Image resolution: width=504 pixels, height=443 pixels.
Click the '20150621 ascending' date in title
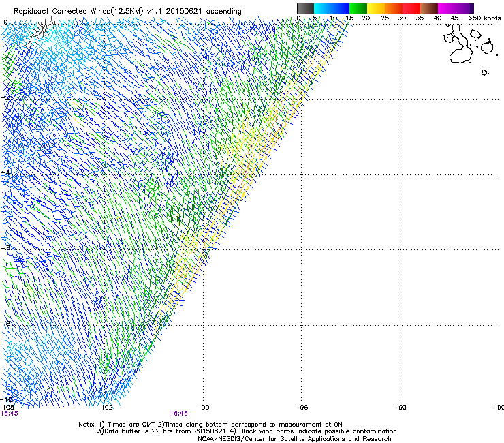tap(204, 11)
